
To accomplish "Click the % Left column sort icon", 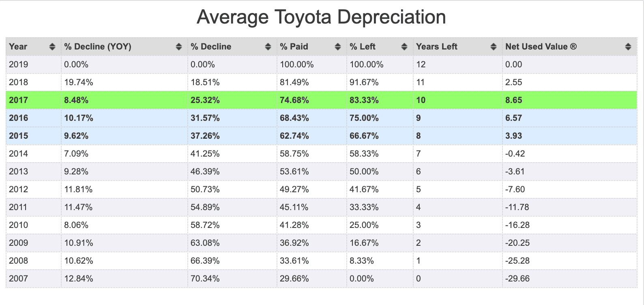I will (404, 47).
